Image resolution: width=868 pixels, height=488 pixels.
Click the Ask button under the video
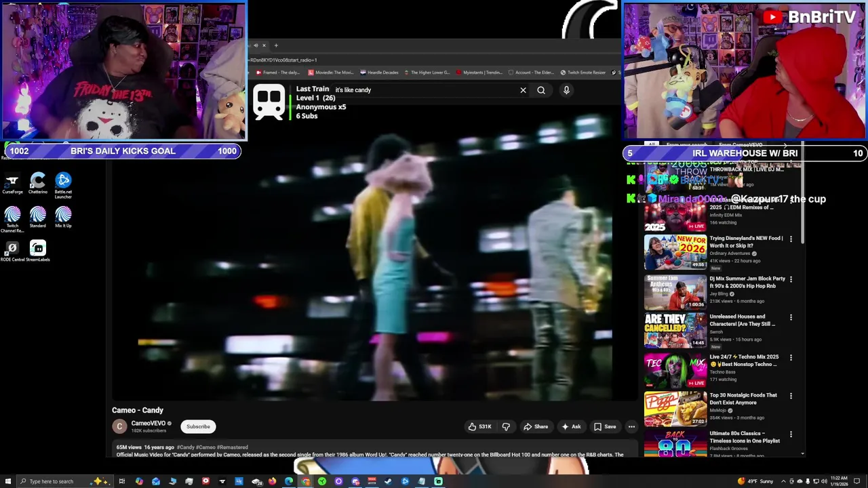(x=571, y=427)
